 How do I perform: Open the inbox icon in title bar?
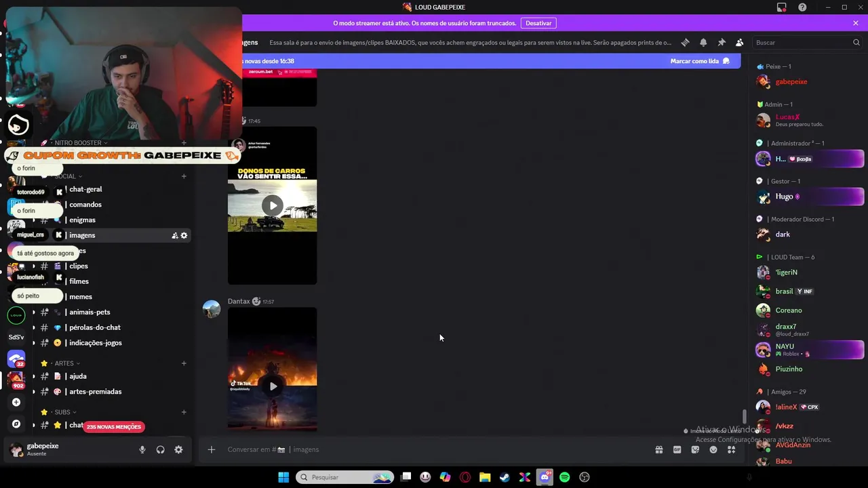click(782, 7)
